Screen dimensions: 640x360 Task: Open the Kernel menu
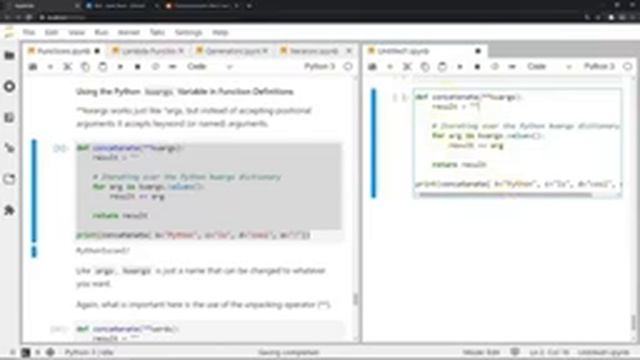pyautogui.click(x=129, y=32)
